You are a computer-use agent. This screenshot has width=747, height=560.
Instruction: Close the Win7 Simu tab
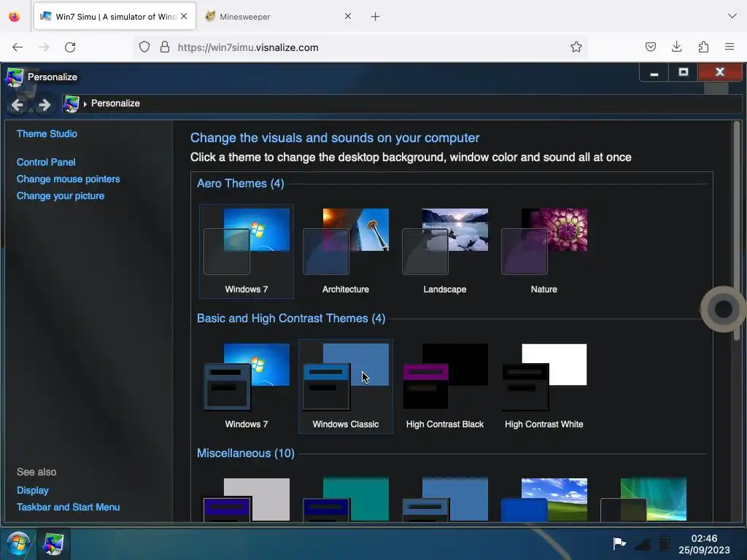(x=184, y=17)
